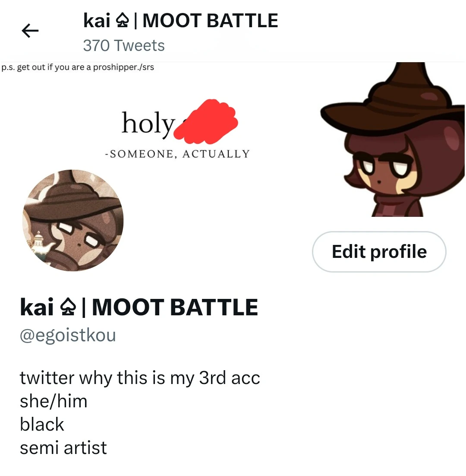Open the Edit profile button

point(379,252)
